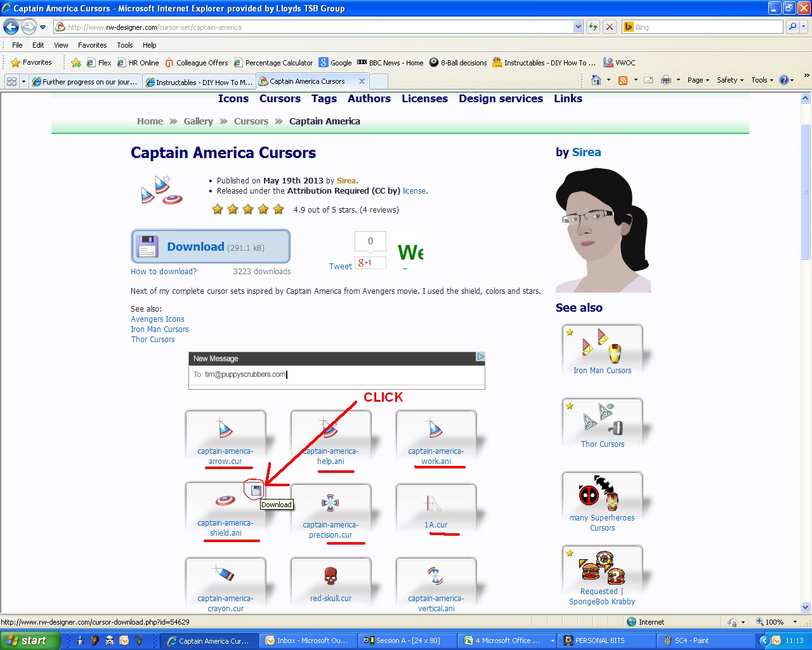Click the large Download button
The width and height of the screenshot is (812, 650).
tap(211, 246)
